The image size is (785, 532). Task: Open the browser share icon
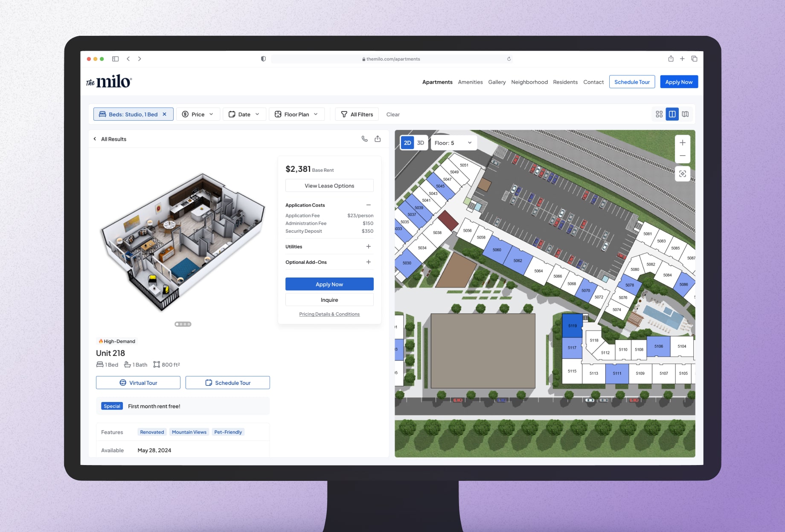671,58
